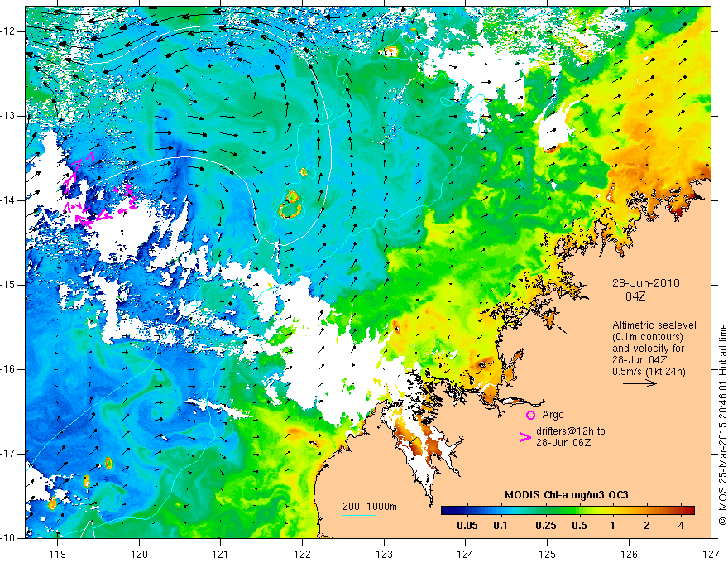Click longitude axis label '124'
Viewport: 728px width, 563px height.
click(x=465, y=554)
